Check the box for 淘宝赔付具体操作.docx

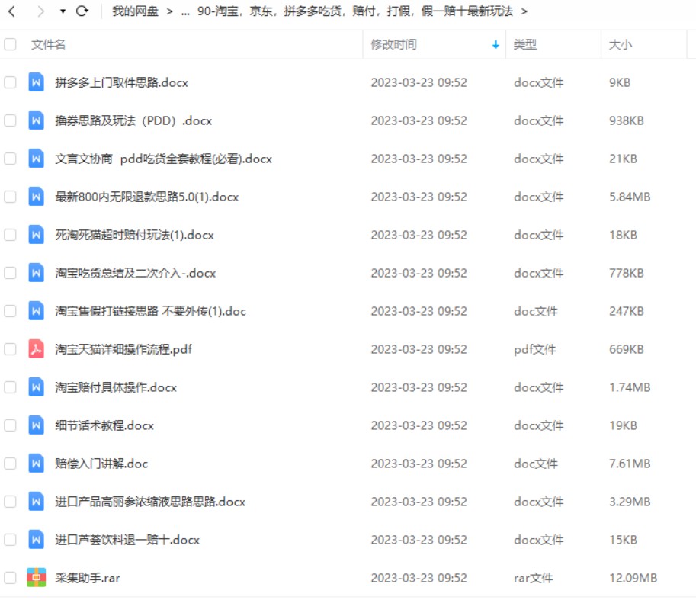click(10, 387)
